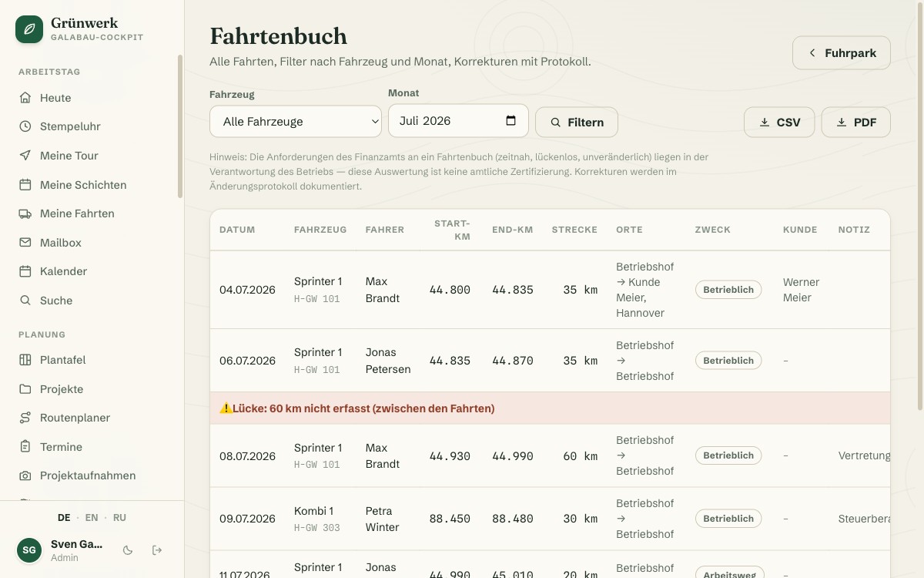
Task: Click the end-km value 44.990
Action: (x=513, y=455)
